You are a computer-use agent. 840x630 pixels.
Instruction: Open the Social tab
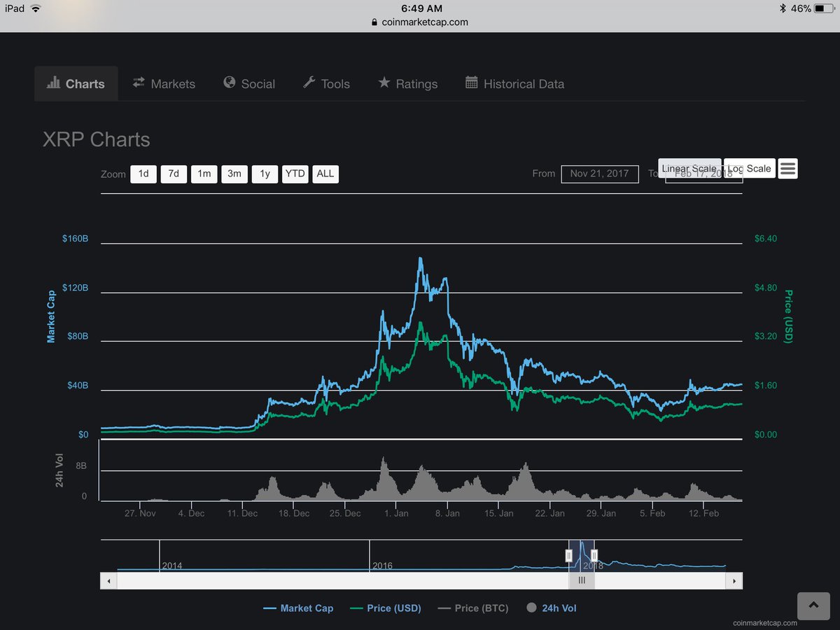click(249, 83)
